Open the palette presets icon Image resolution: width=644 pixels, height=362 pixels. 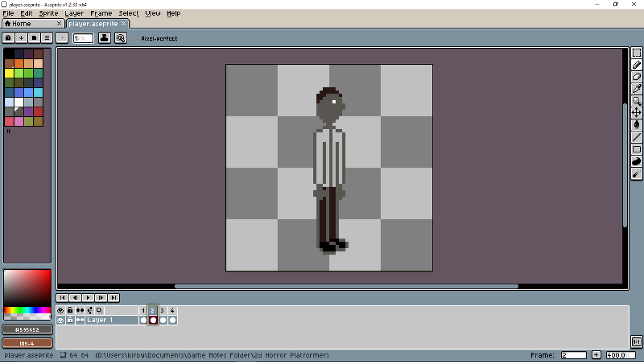tap(34, 38)
